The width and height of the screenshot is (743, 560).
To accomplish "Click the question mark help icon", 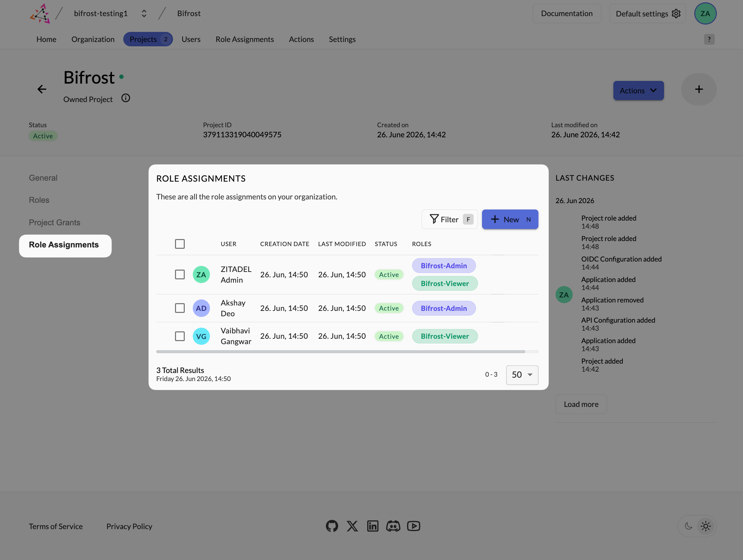I will click(709, 39).
